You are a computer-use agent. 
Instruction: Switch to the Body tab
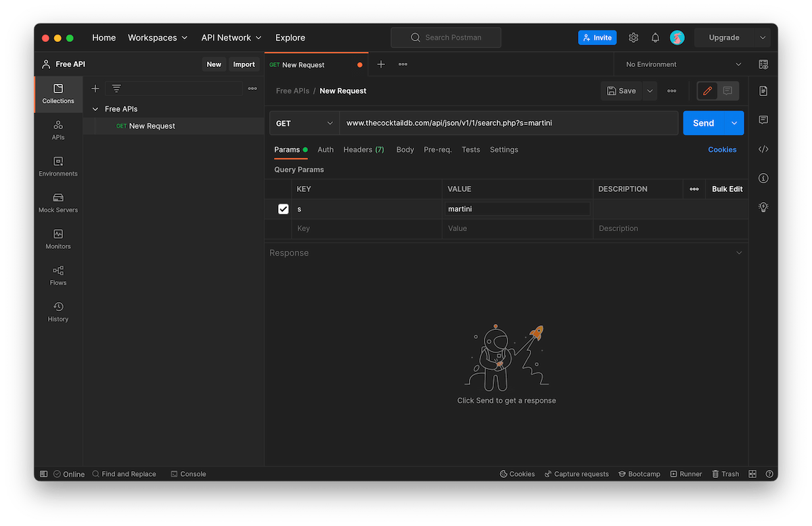[x=405, y=149]
